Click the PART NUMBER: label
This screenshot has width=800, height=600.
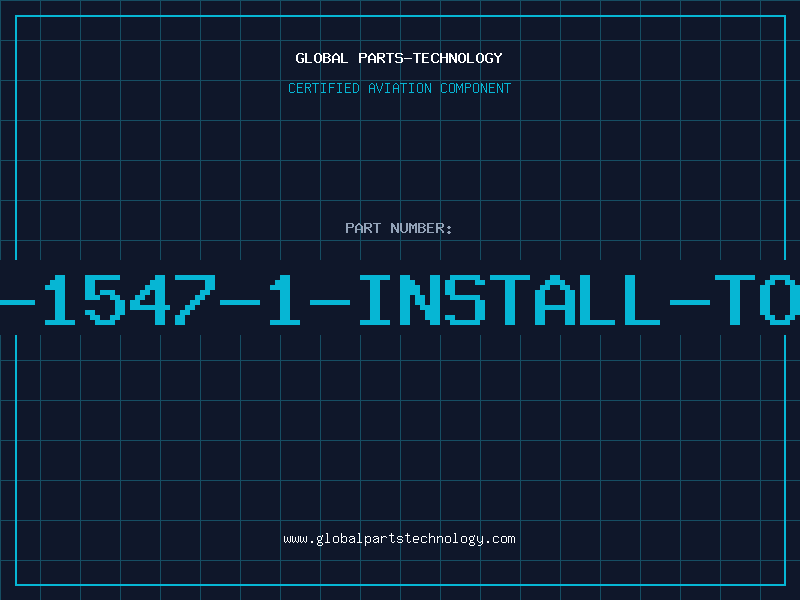398,228
